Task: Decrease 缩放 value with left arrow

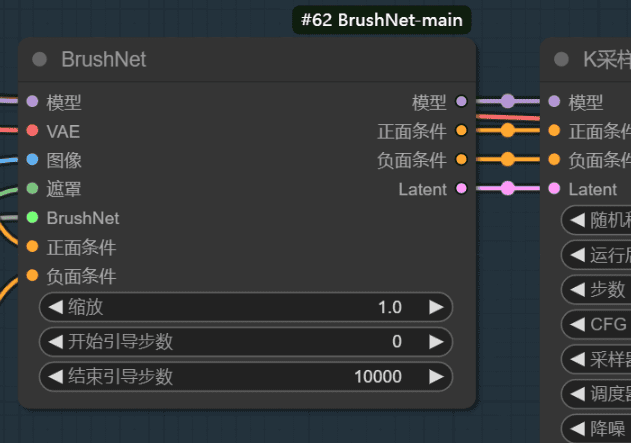Action: coord(56,307)
